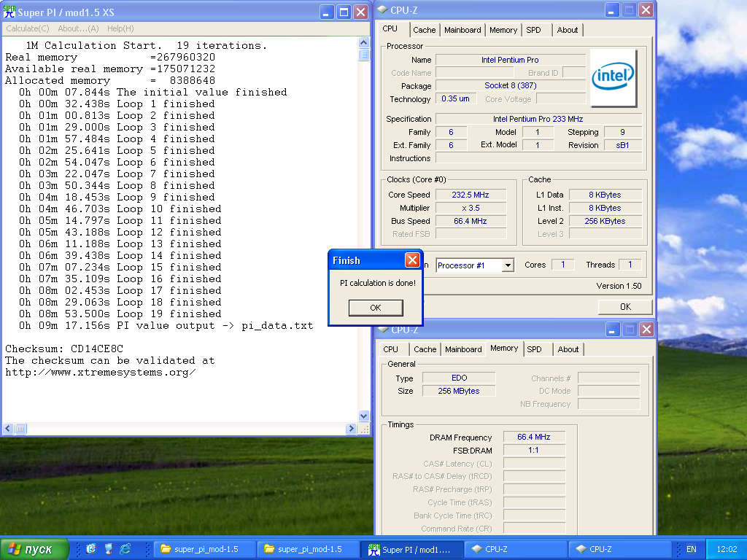Click Super PI horizontal scrollbar right arrow
The width and height of the screenshot is (747, 560).
click(x=351, y=429)
